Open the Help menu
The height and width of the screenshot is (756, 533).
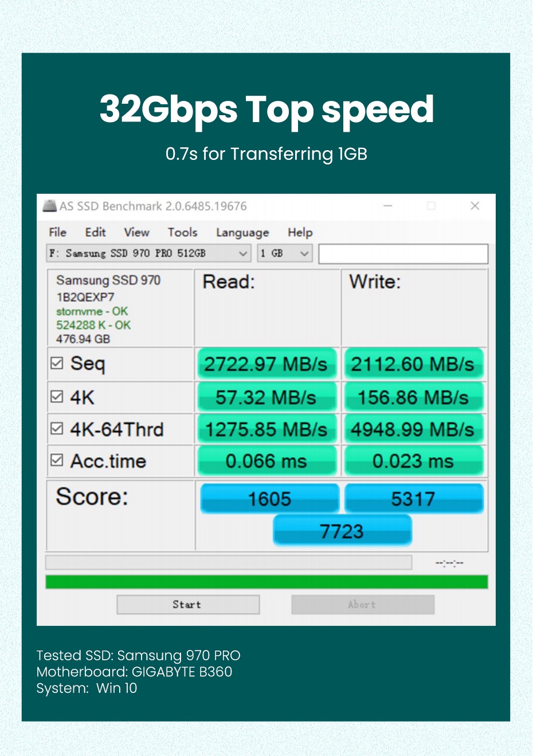pos(300,232)
